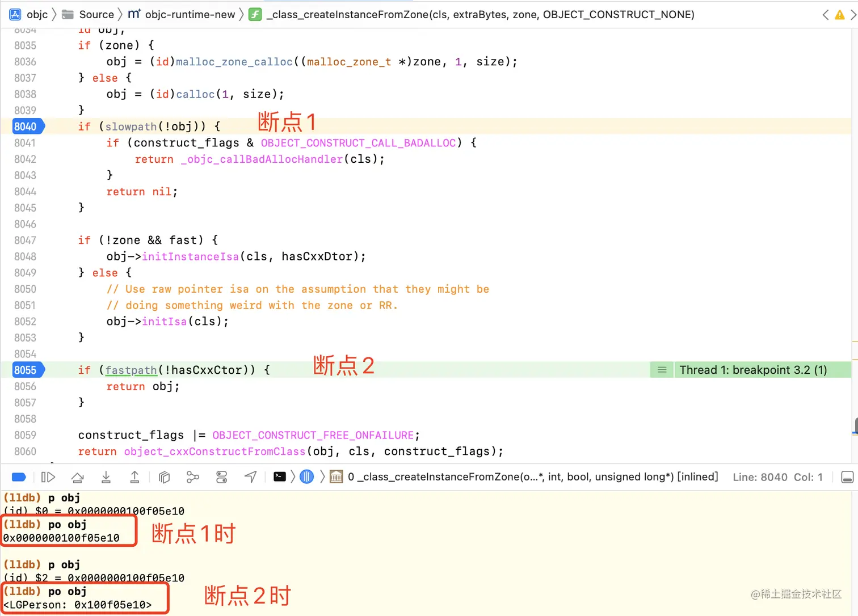Image resolution: width=858 pixels, height=616 pixels.
Task: Click slowpath macro on line 8040
Action: 131,126
